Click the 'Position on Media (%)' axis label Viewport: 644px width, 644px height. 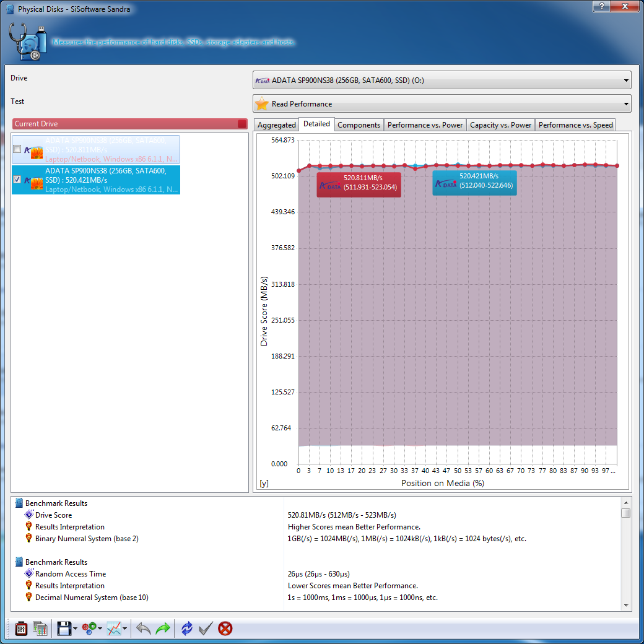click(443, 483)
